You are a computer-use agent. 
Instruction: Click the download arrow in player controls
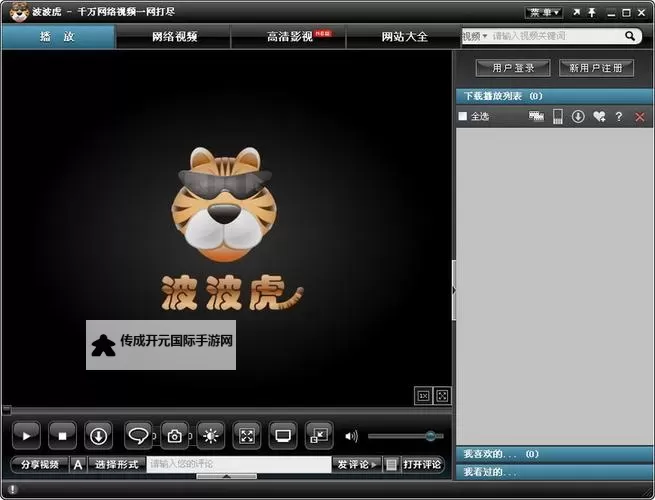[x=98, y=436]
